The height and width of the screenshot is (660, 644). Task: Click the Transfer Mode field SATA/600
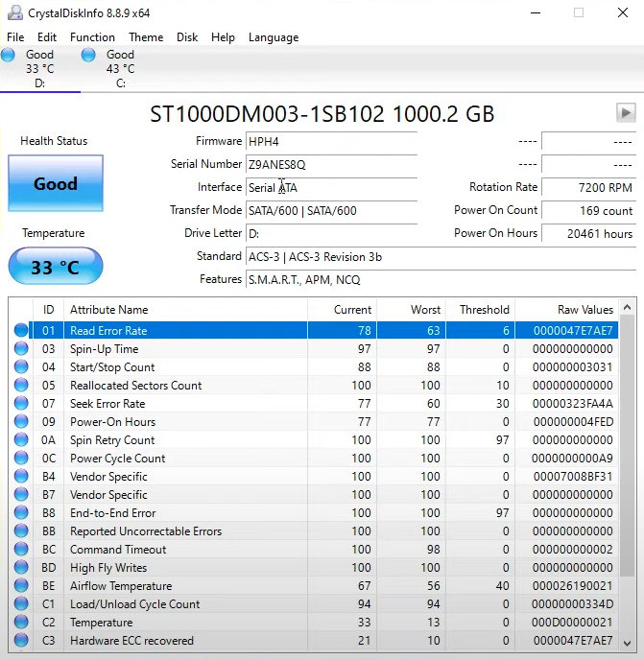tap(331, 210)
